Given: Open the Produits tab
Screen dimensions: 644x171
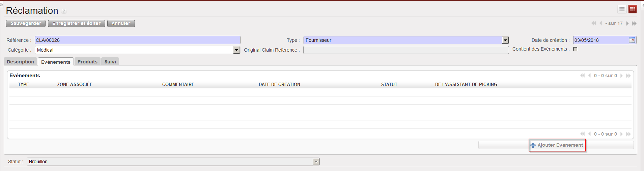Looking at the screenshot, I should (x=87, y=62).
